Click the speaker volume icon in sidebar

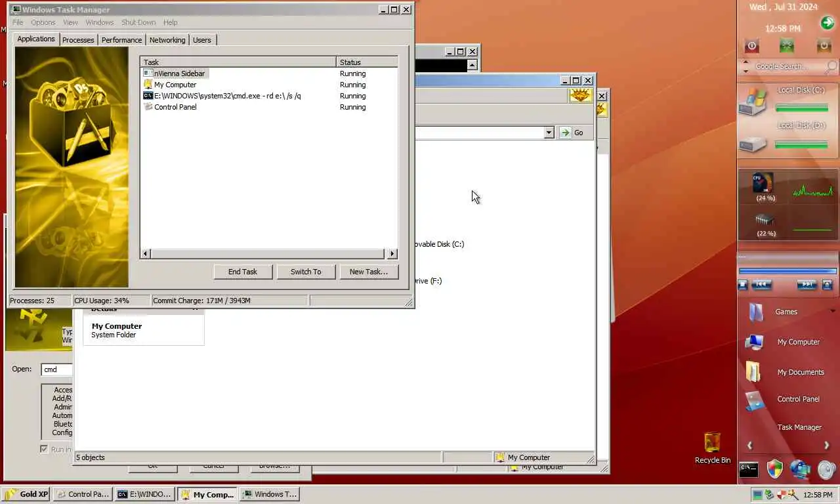coord(827,469)
